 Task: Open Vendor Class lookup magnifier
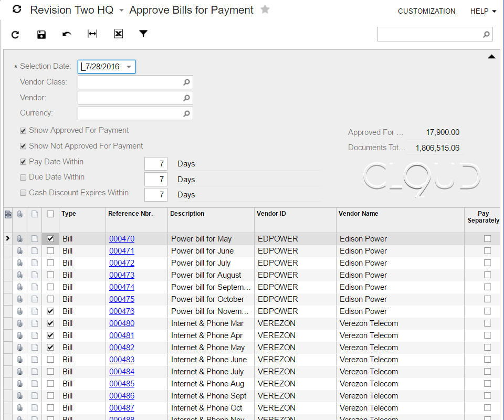(x=186, y=82)
